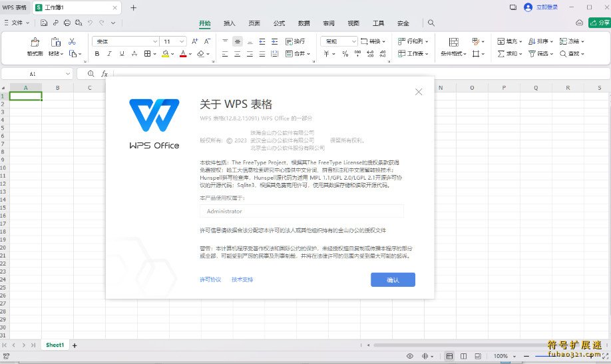
Task: Select the Format Painter (格式刷) tool
Action: coord(35,47)
